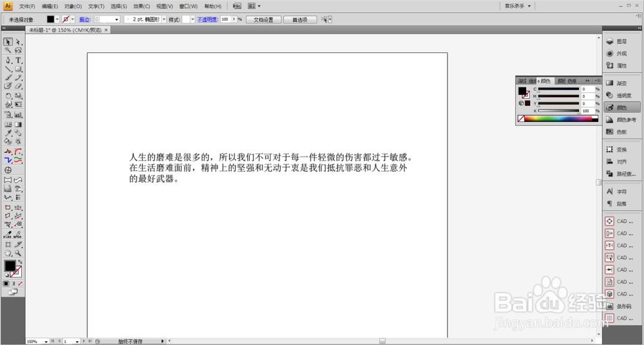Select the Zoom magnifier tool
Screen dimensions: 644x345
pyautogui.click(x=18, y=253)
